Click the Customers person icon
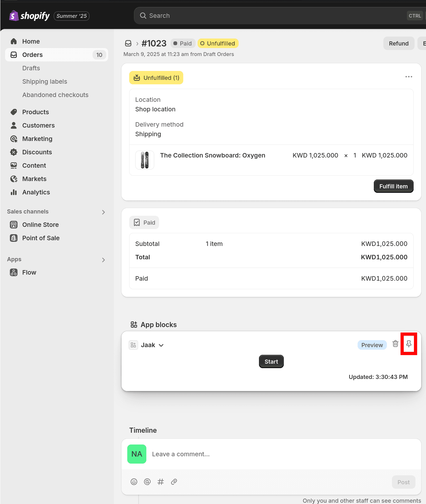Image resolution: width=426 pixels, height=504 pixels. (x=14, y=125)
